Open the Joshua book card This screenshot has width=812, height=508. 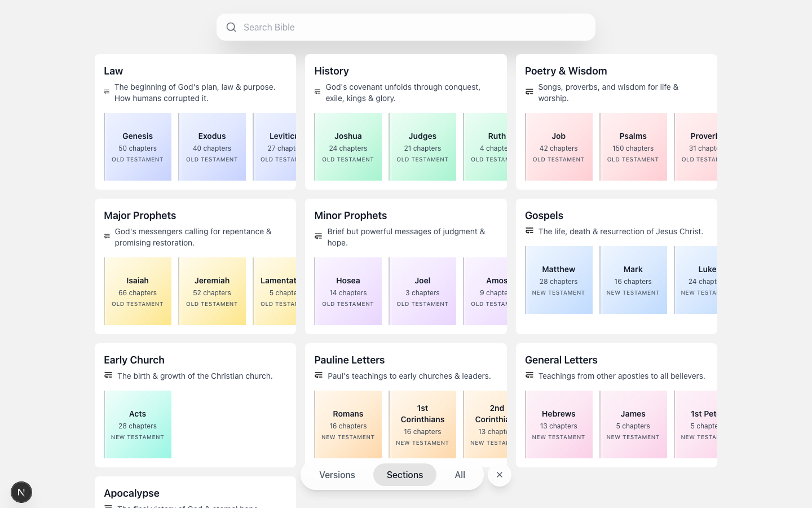click(348, 147)
